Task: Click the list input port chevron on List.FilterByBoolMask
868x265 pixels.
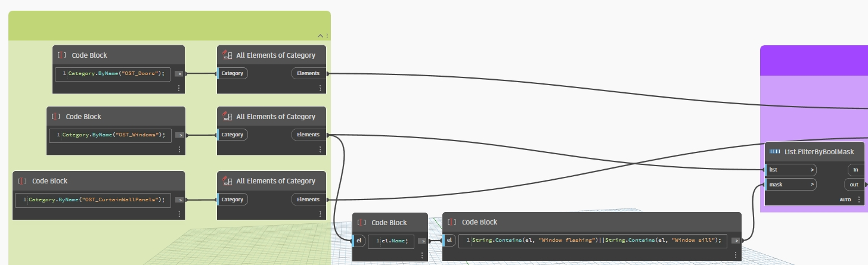Action: pos(812,170)
